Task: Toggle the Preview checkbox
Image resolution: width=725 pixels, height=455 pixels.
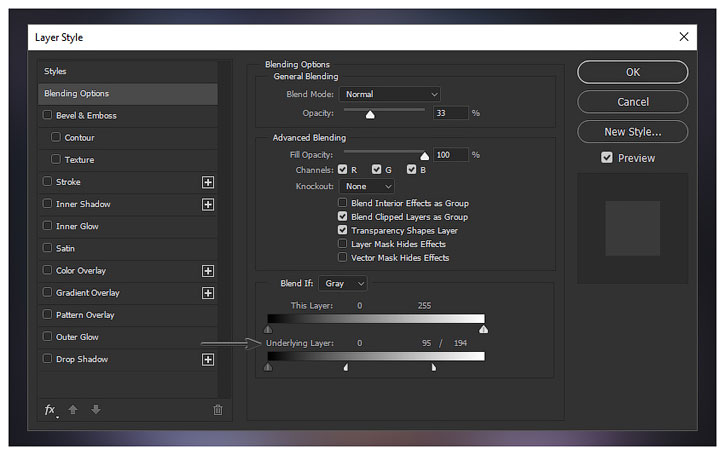Action: 607,158
